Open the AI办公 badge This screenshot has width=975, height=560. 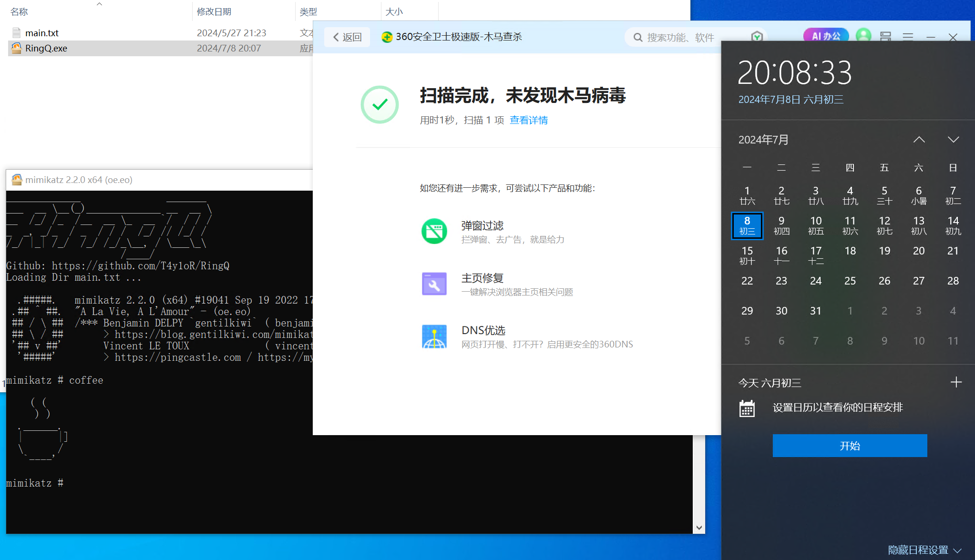coord(825,36)
